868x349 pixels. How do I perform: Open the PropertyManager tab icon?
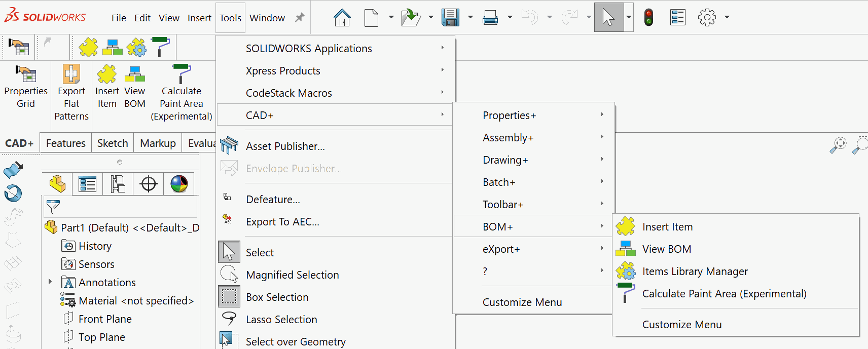(x=88, y=184)
